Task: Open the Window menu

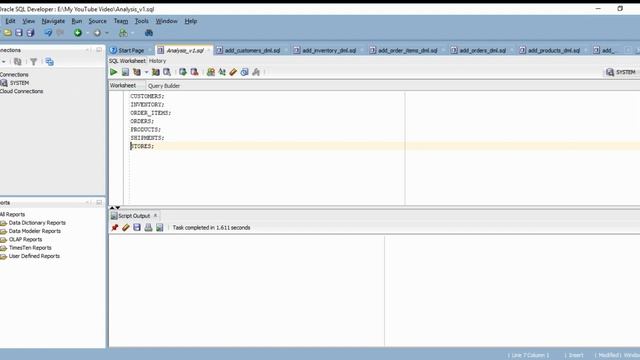Action: click(167, 21)
